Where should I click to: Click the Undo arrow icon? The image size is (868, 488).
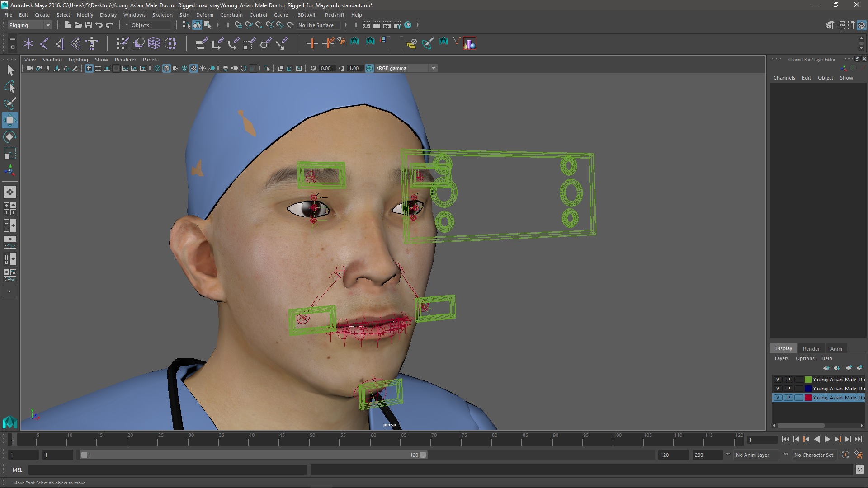99,25
